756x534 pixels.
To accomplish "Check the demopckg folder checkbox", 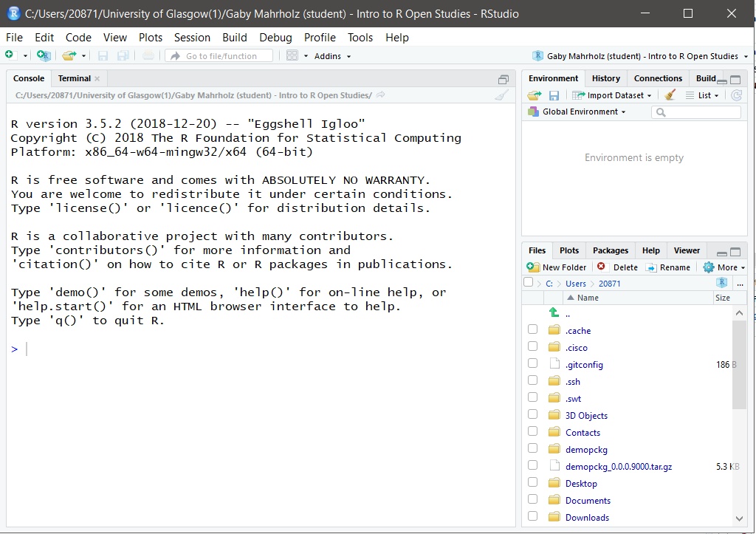I will coord(532,448).
